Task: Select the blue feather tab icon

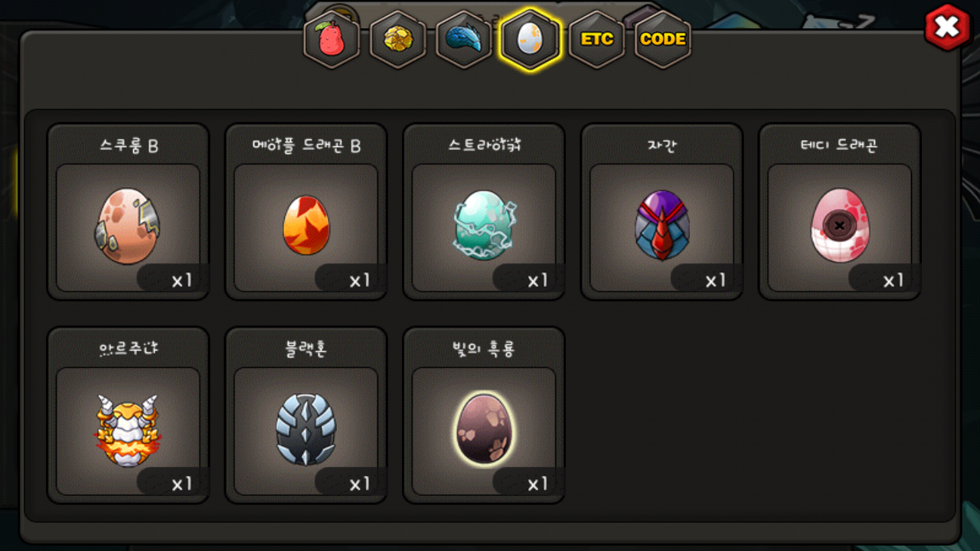Action: click(x=464, y=39)
